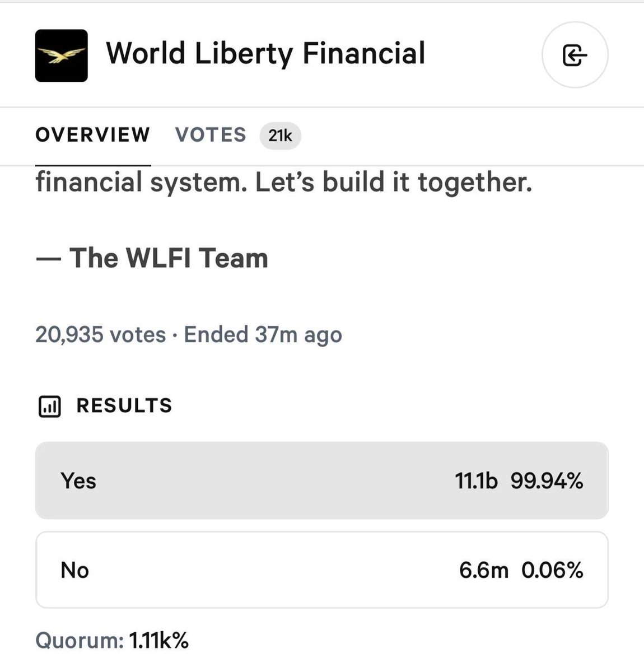644x672 pixels.
Task: Toggle the highlighted Yes result choice
Action: click(x=322, y=480)
